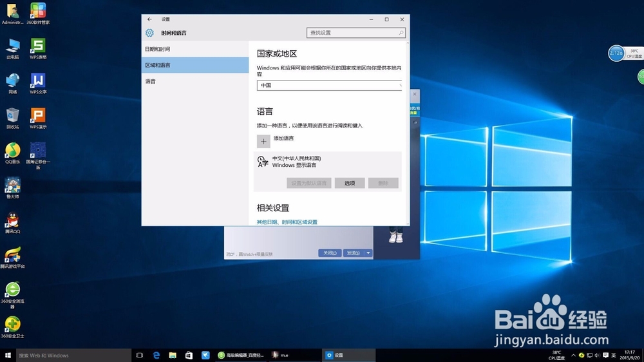Click the 36℃ CPU温度 taskbar readout
The height and width of the screenshot is (362, 644).
556,355
